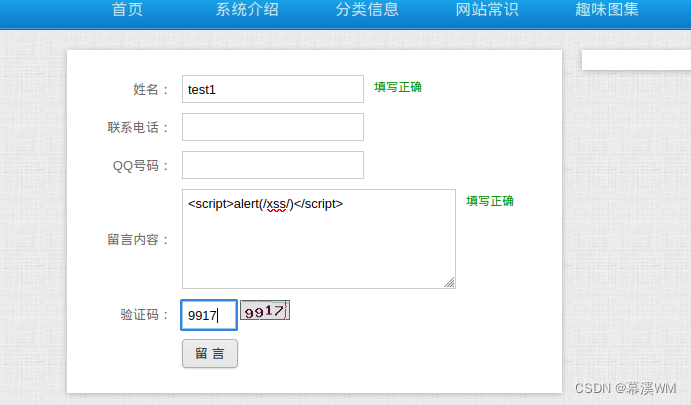Click the 验证码 input field with 9917
691x405 pixels.
click(x=209, y=315)
